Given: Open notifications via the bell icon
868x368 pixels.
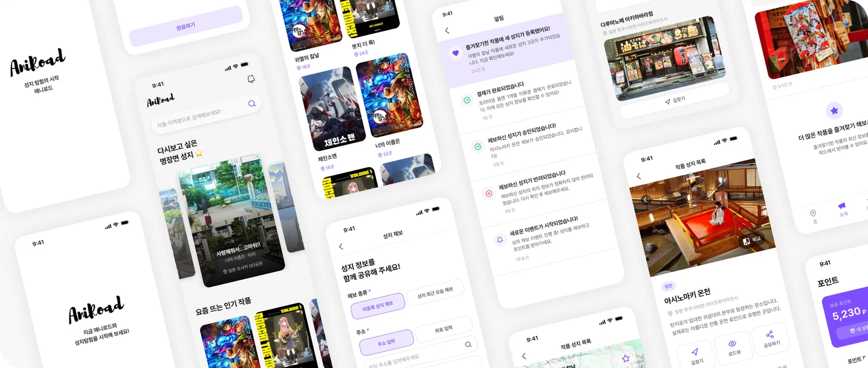Looking at the screenshot, I should tap(250, 79).
